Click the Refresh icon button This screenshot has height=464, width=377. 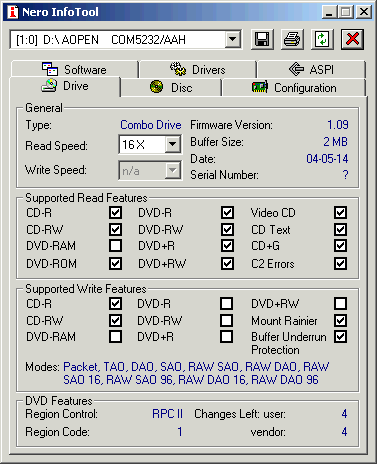click(322, 39)
